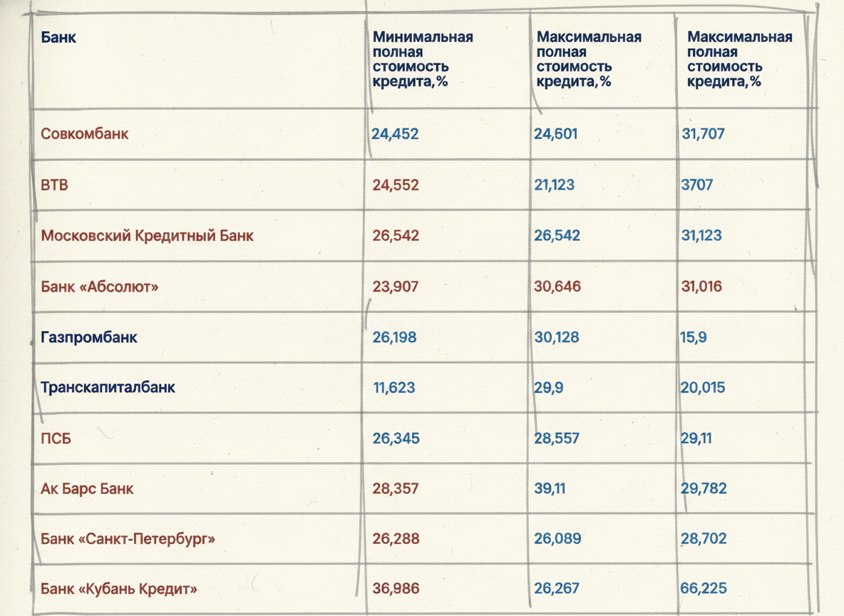Open Московский Кредитный Банк entry
The width and height of the screenshot is (844, 616).
point(147,236)
